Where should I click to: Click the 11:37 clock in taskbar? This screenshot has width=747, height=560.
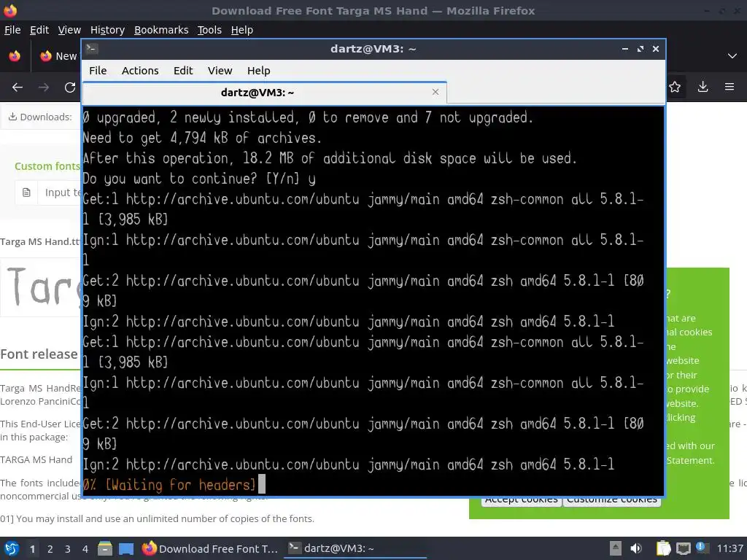pyautogui.click(x=729, y=548)
